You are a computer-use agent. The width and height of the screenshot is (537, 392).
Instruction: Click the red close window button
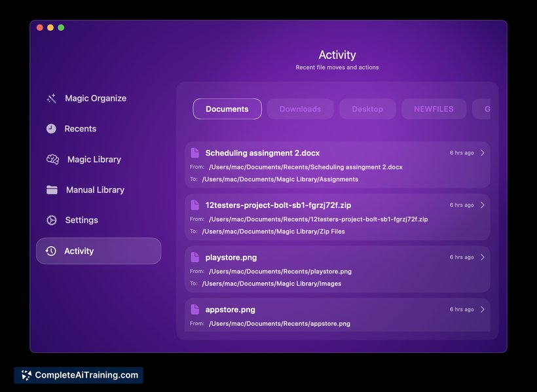(40, 27)
